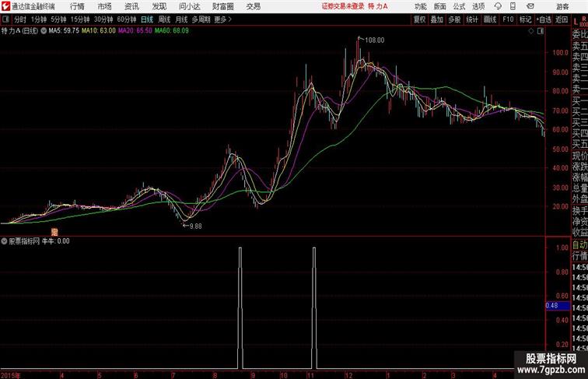
Task: Open the 市场 menu
Action: pyautogui.click(x=105, y=6)
